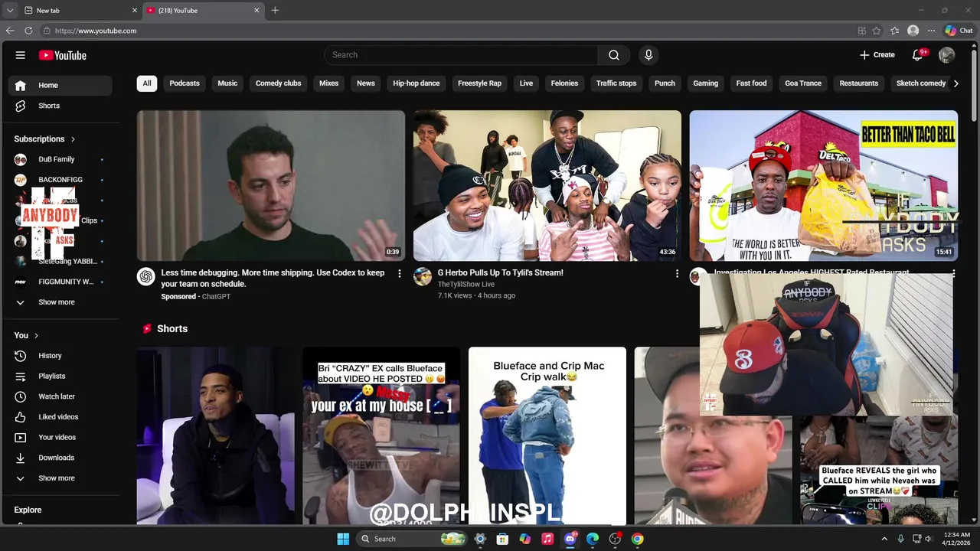
Task: Expand subscriptions with Show more
Action: pyautogui.click(x=60, y=302)
